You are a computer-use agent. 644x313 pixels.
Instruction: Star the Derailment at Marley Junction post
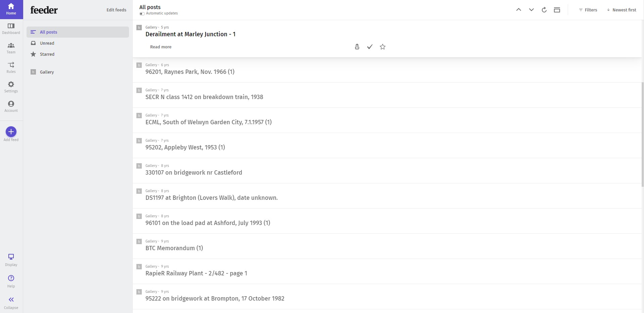pyautogui.click(x=383, y=47)
